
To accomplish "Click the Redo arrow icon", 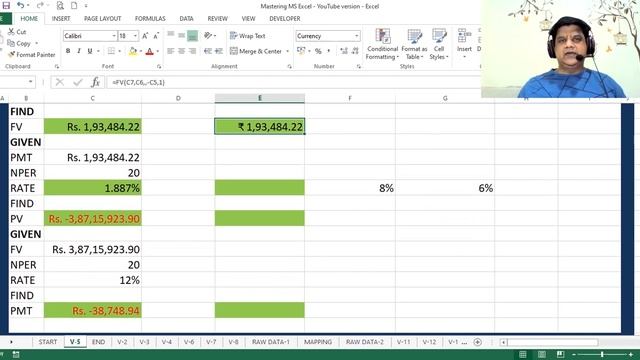I will click(40, 6).
